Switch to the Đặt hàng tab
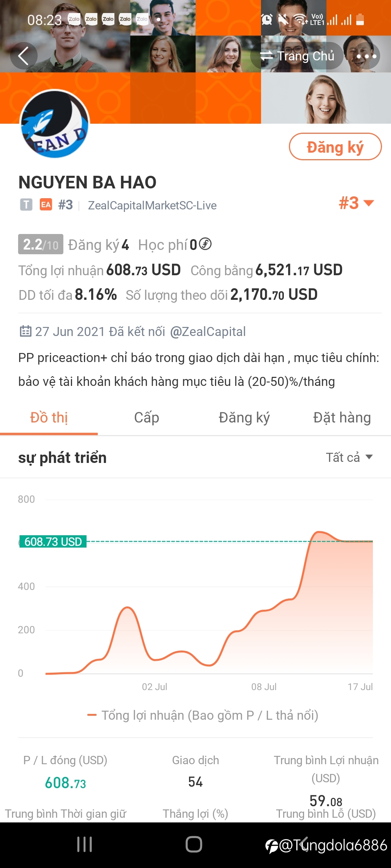This screenshot has width=391, height=868. pos(342,418)
